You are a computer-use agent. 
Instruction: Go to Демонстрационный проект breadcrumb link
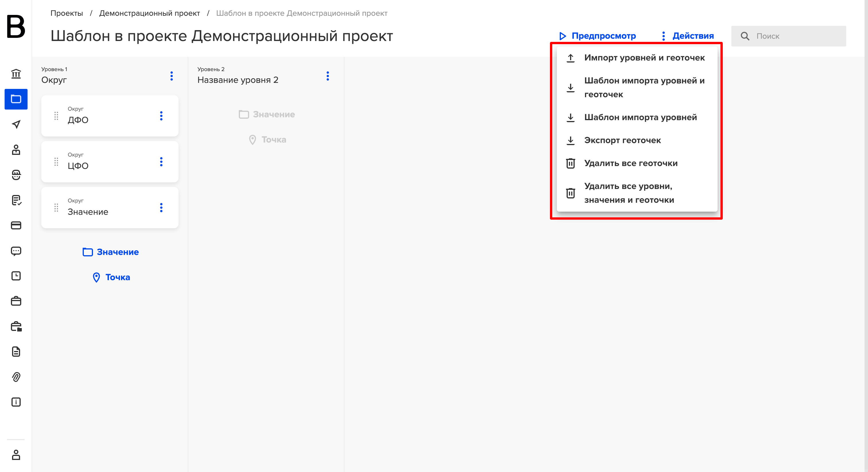(150, 13)
